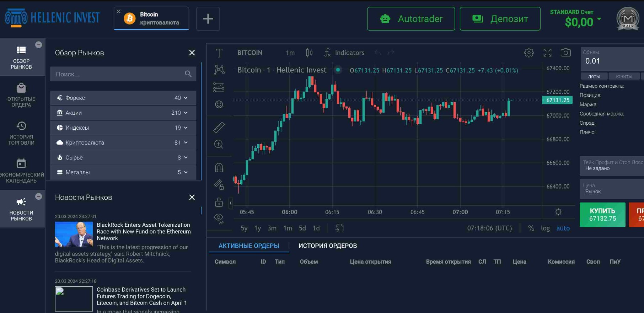Click the market search field Поиск
644x313 pixels.
(123, 74)
